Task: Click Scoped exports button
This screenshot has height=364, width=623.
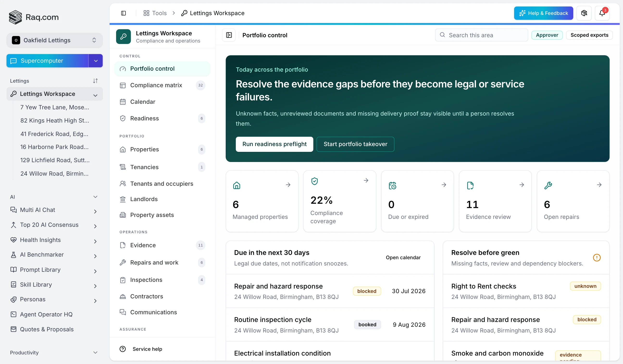Action: click(x=589, y=35)
